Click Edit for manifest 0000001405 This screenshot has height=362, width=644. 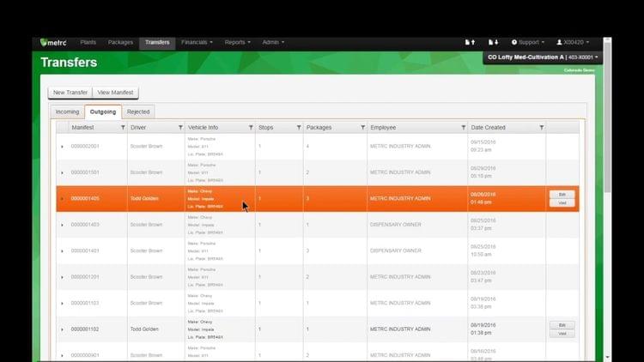coord(562,194)
